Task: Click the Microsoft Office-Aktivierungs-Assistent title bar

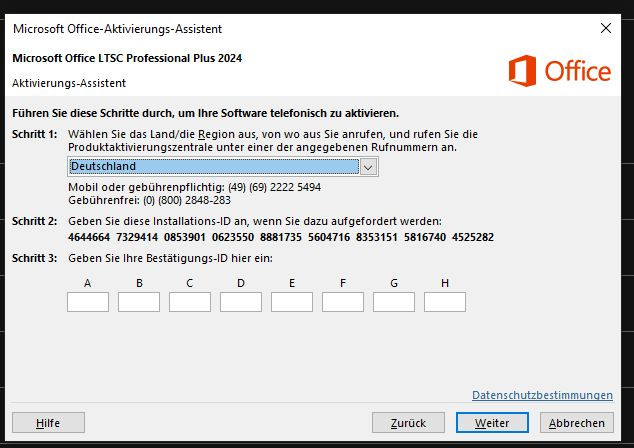Action: point(250,28)
